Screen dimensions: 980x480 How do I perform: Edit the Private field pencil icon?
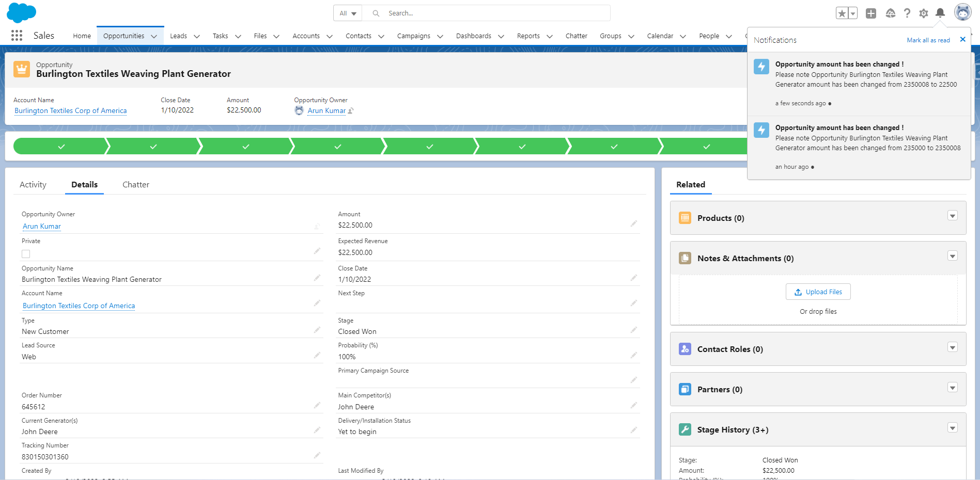[317, 251]
